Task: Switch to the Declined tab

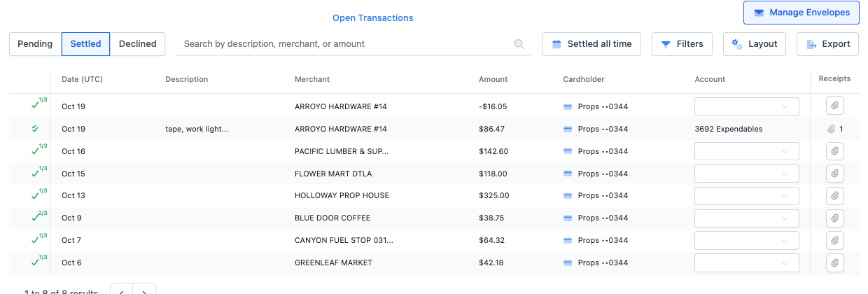Action: (137, 44)
